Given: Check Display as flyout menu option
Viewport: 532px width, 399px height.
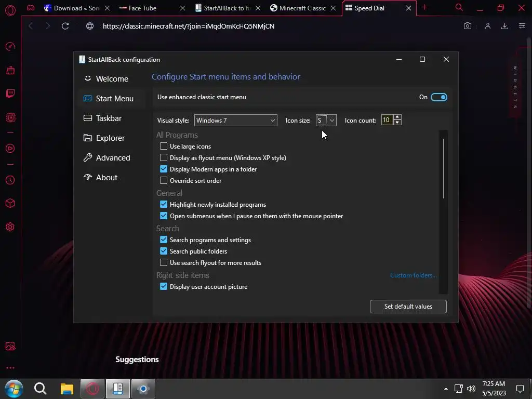Looking at the screenshot, I should 164,158.
